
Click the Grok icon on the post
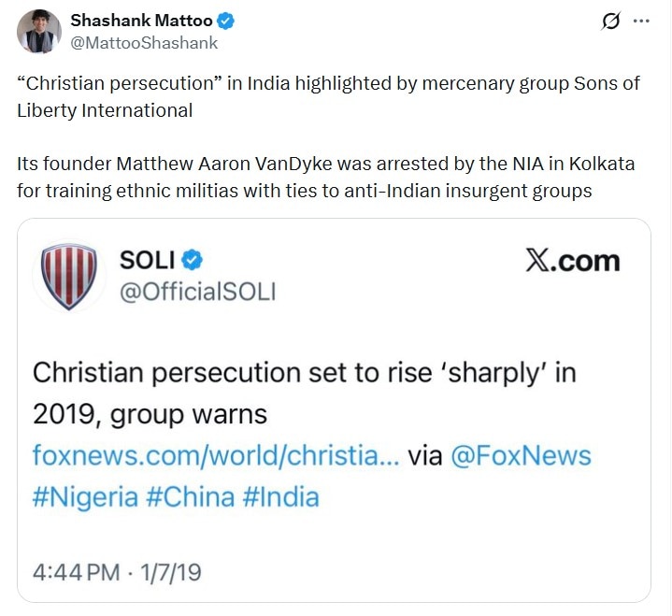(612, 21)
